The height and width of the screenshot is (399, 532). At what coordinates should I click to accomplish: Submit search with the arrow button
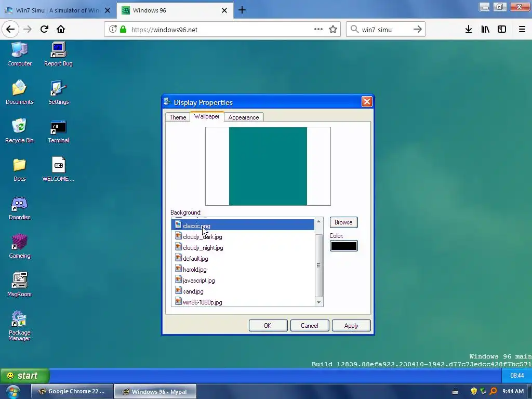coord(418,30)
